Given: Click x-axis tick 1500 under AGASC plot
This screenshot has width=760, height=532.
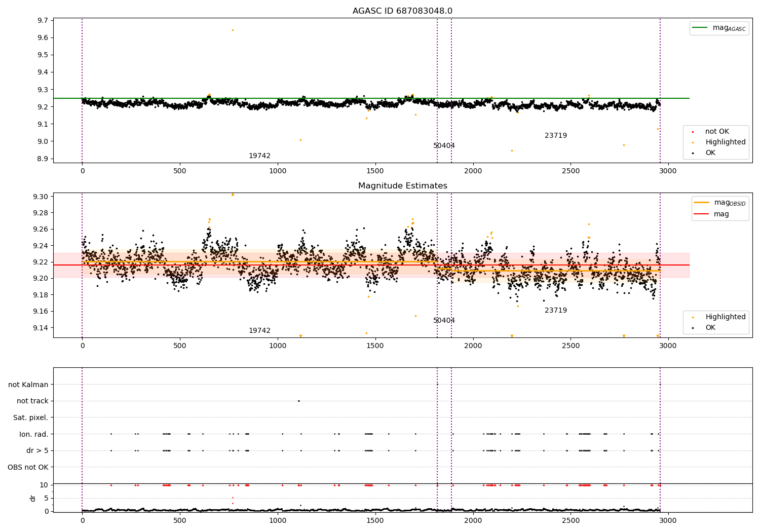Looking at the screenshot, I should coord(375,171).
